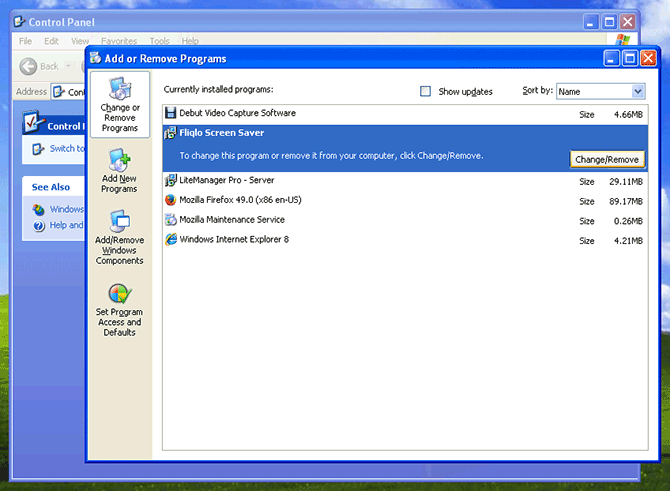Click the Windows Update globe icon under See Also

coord(38,209)
